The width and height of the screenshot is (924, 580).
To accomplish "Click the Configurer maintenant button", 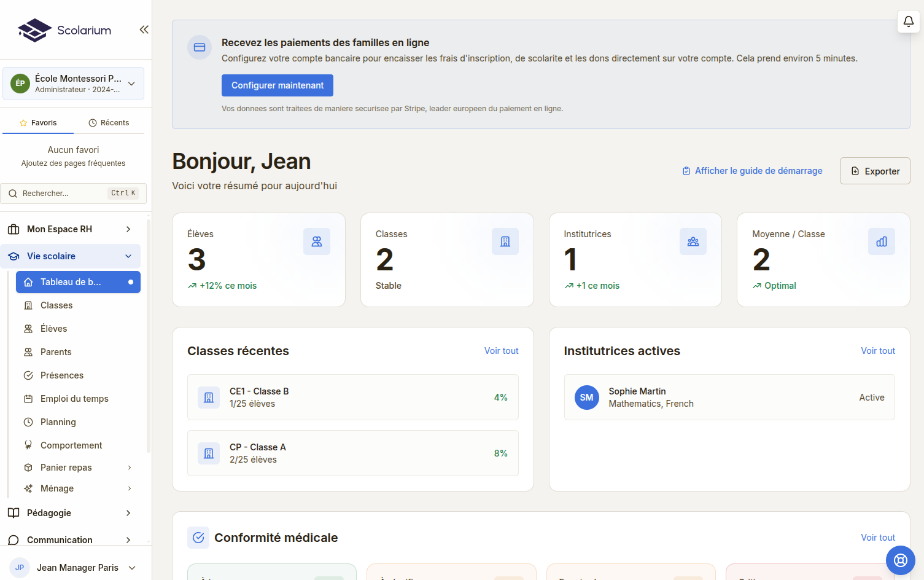I will (277, 85).
